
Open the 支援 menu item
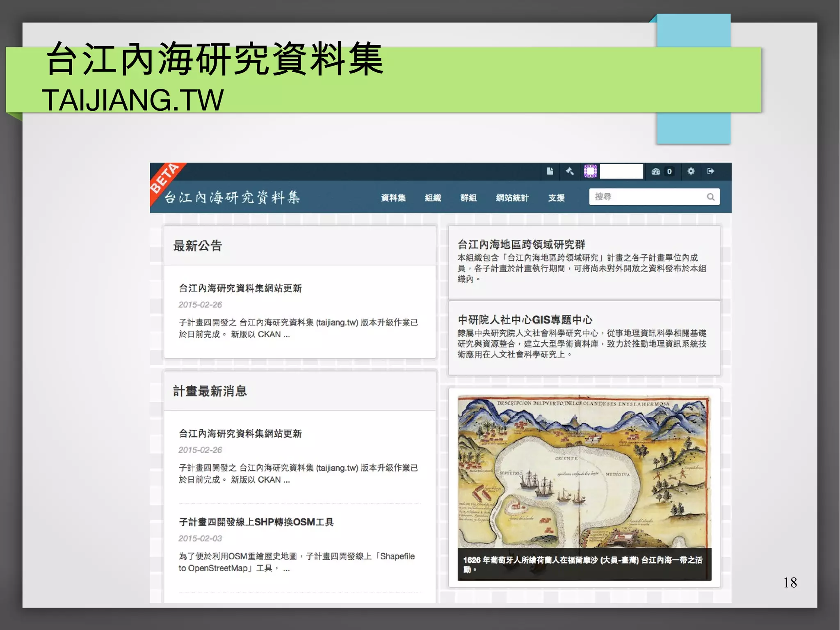[x=557, y=198]
